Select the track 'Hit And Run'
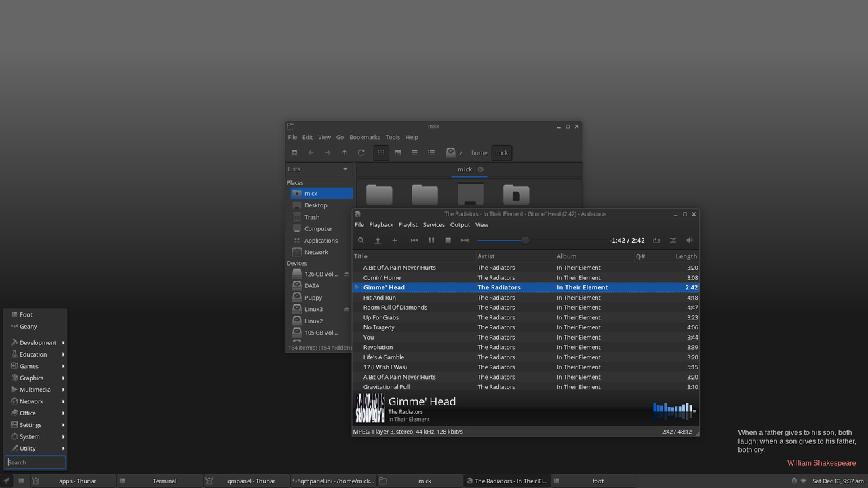Viewport: 868px width, 488px height. coord(526,298)
